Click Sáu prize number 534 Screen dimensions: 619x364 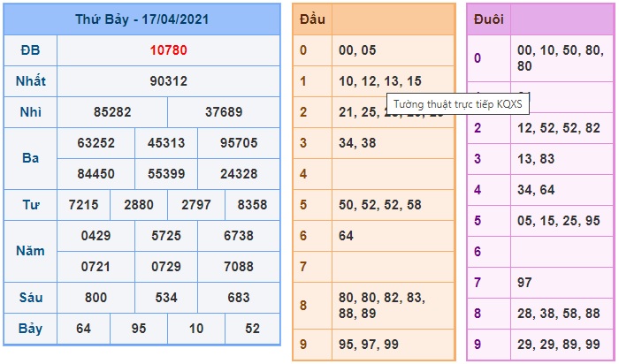[x=166, y=298]
